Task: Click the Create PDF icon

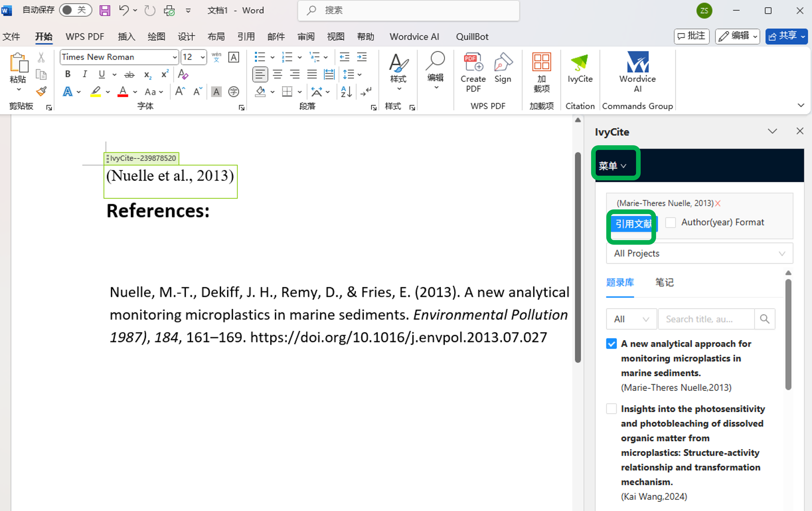Action: 473,72
